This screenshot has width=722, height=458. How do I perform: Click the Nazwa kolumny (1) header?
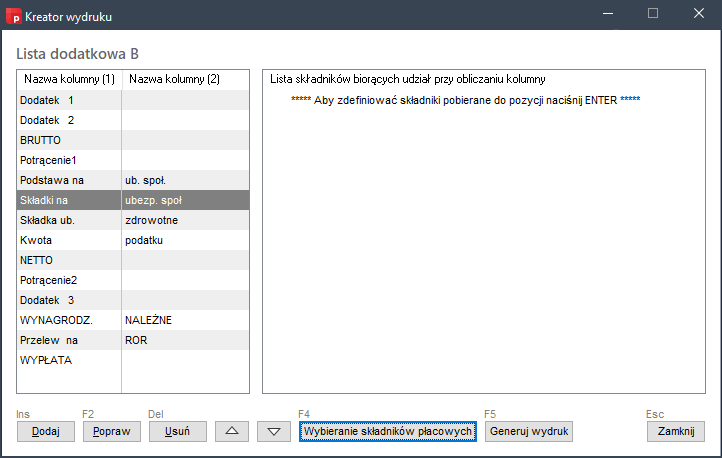[x=69, y=79]
